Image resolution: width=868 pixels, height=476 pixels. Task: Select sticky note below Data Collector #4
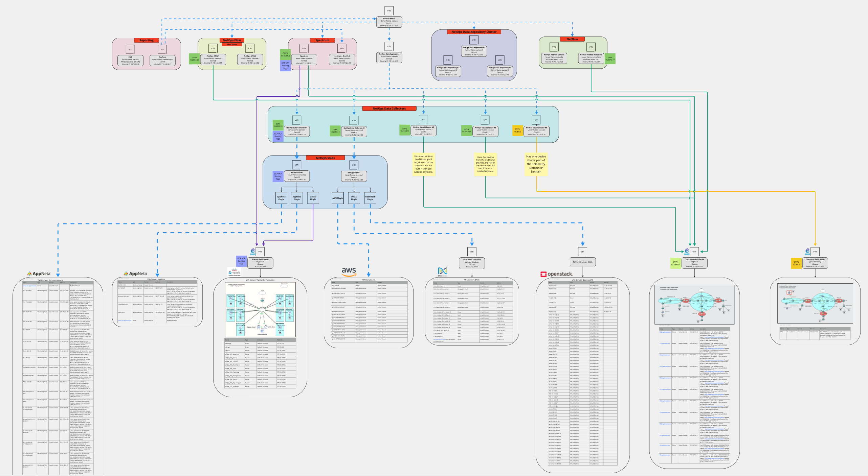coord(485,164)
